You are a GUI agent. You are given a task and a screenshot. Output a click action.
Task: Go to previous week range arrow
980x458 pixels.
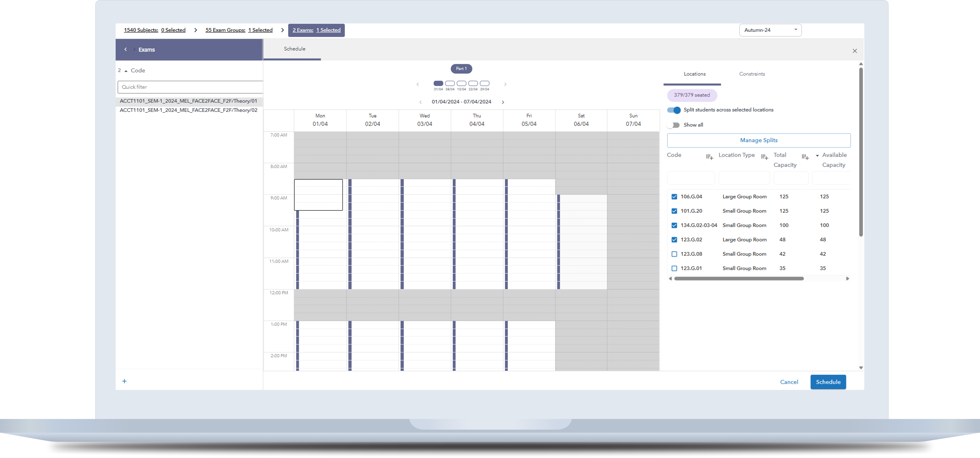point(420,102)
